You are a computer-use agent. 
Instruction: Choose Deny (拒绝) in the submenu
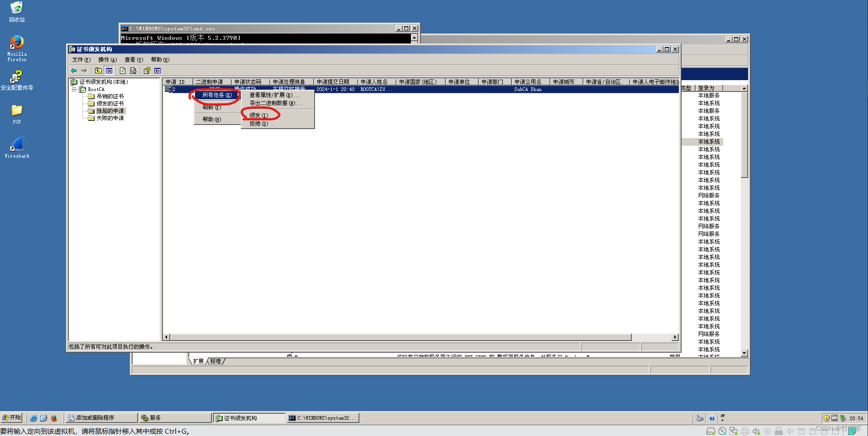click(278, 124)
